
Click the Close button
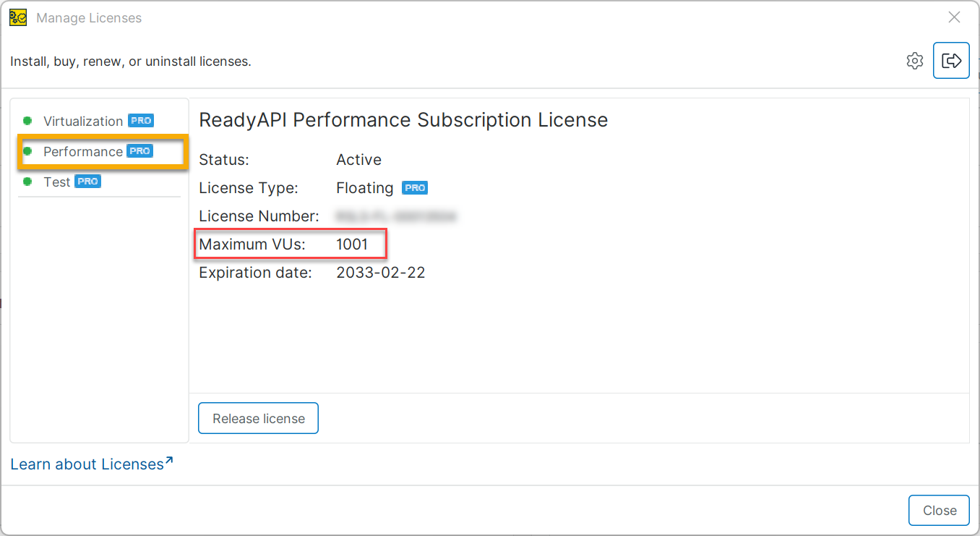pyautogui.click(x=940, y=510)
